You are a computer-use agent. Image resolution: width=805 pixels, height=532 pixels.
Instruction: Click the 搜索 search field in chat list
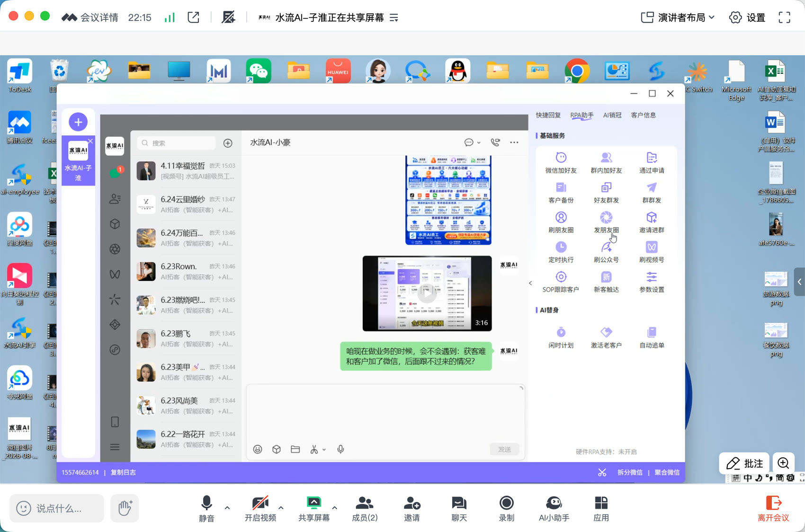coord(177,143)
